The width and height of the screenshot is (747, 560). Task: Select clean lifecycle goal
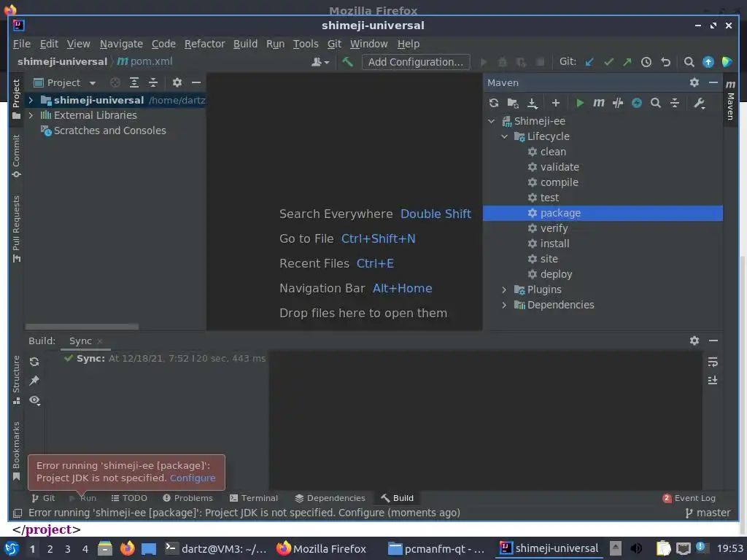coord(553,152)
